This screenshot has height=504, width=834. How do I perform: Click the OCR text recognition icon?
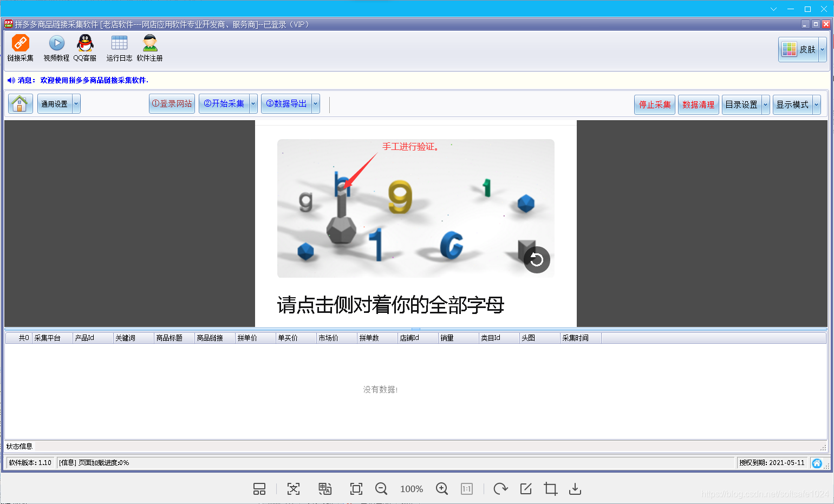point(293,489)
